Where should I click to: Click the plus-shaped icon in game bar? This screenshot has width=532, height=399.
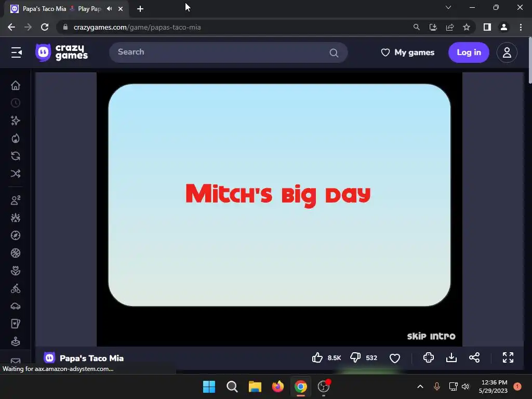tap(429, 357)
